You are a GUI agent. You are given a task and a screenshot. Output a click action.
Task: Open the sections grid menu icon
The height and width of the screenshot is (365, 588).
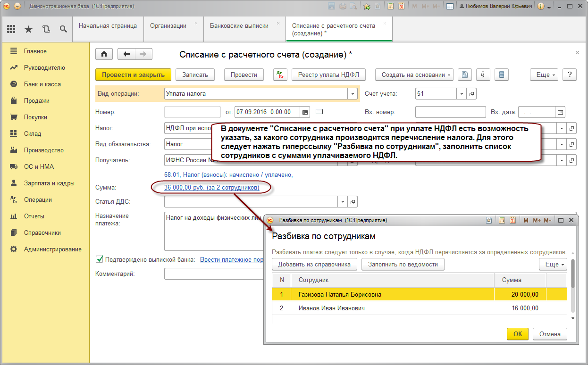(x=11, y=29)
